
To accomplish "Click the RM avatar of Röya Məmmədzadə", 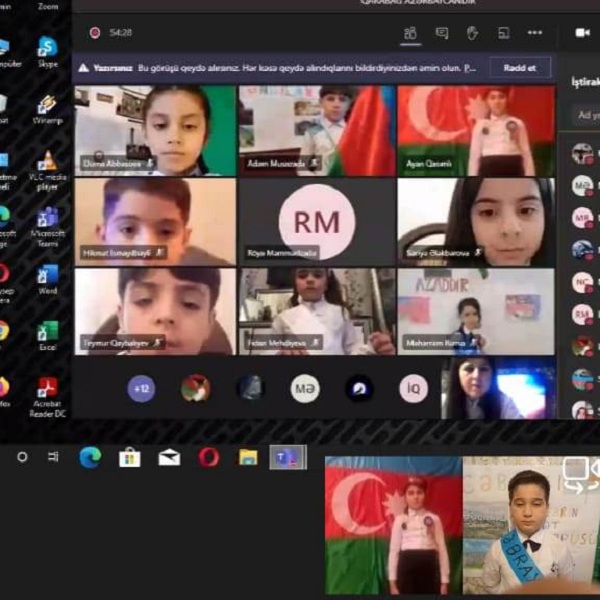I will 317,222.
